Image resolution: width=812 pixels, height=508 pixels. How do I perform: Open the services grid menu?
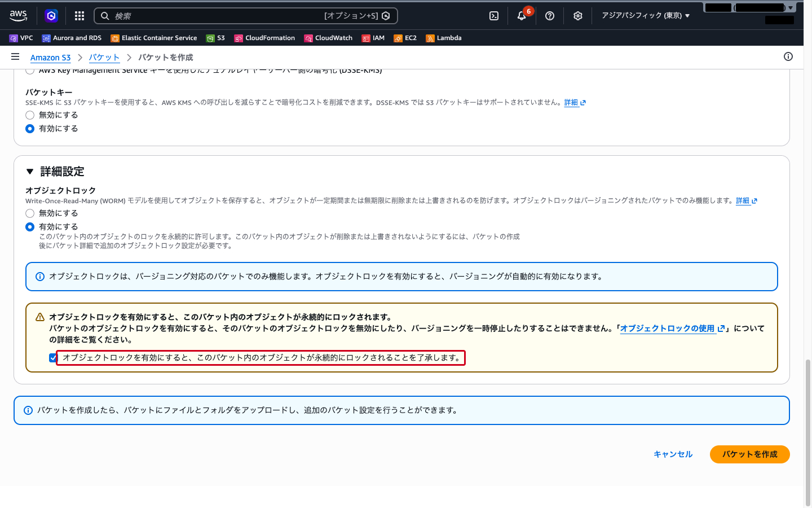pyautogui.click(x=80, y=16)
